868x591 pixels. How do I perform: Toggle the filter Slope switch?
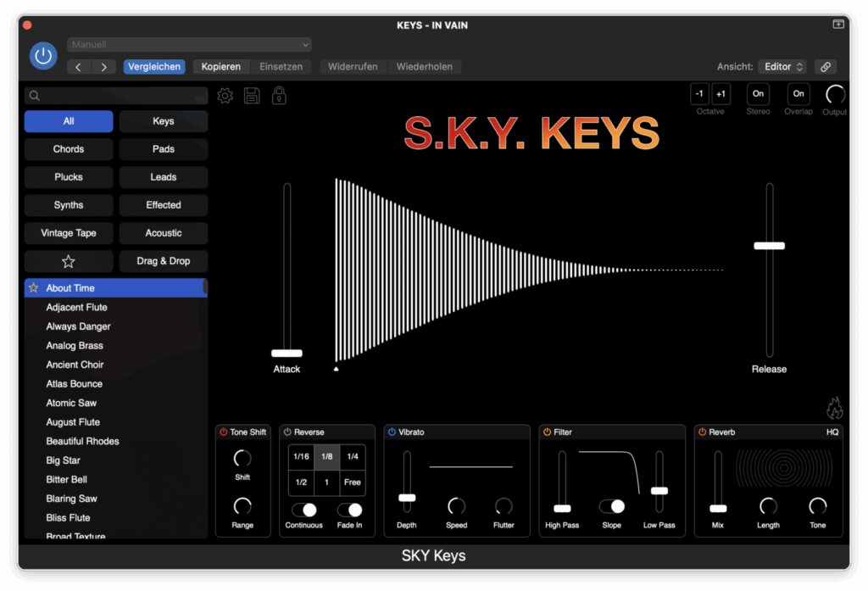pos(611,506)
